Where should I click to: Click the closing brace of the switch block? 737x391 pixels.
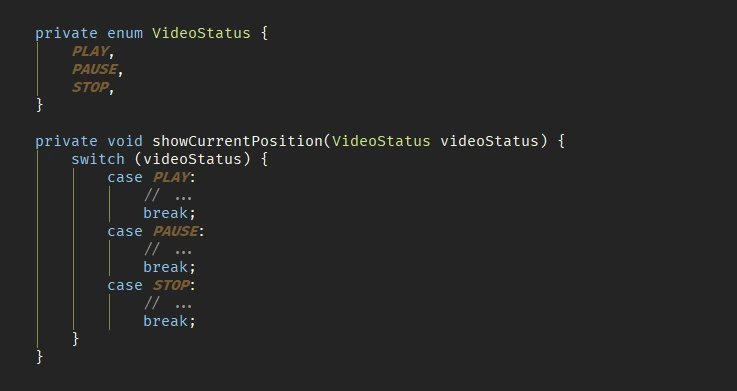click(76, 339)
